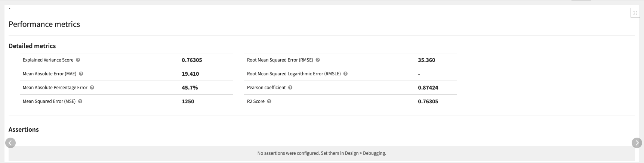The width and height of the screenshot is (644, 163).
Task: Open help for Pearson coefficient
Action: coord(290,88)
